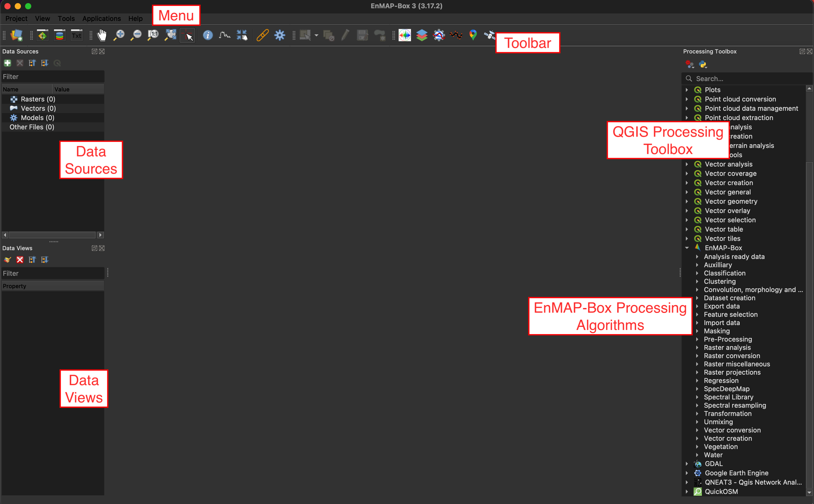Open a new spectral library window icon
Screen dimensions: 814x504
pos(59,35)
